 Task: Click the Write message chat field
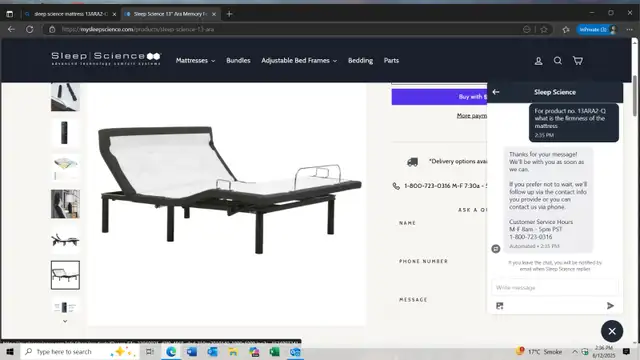(554, 288)
